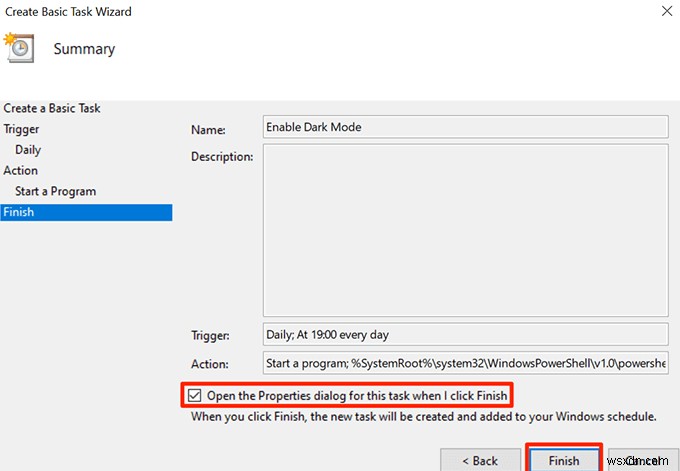Toggle Open the Properties dialog checkbox
680x471 pixels.
(x=194, y=396)
